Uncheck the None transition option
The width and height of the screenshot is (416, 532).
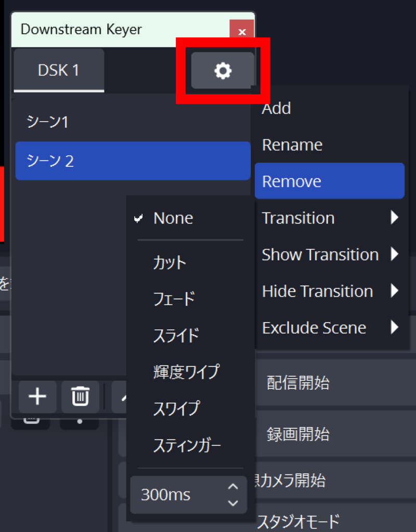point(173,218)
